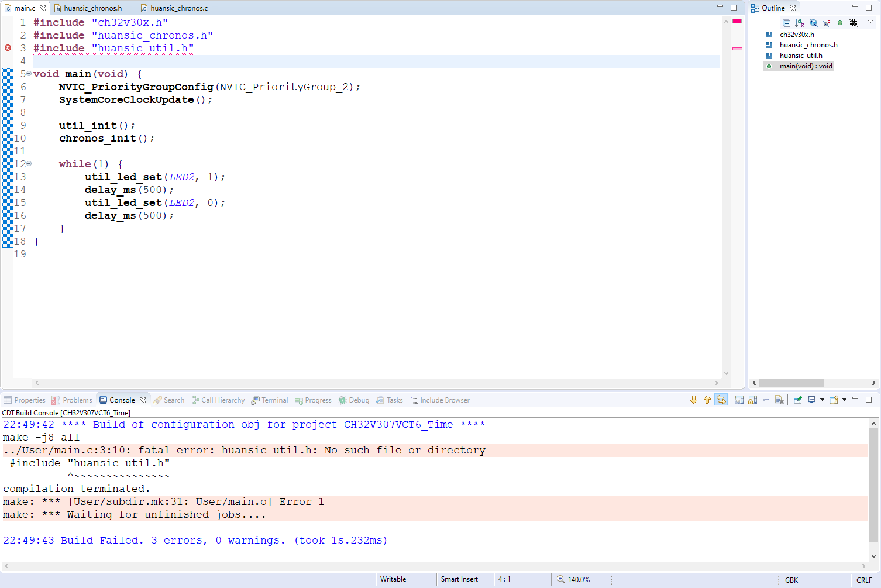This screenshot has width=881, height=588.
Task: Click error marker beside line 3
Action: coord(8,48)
